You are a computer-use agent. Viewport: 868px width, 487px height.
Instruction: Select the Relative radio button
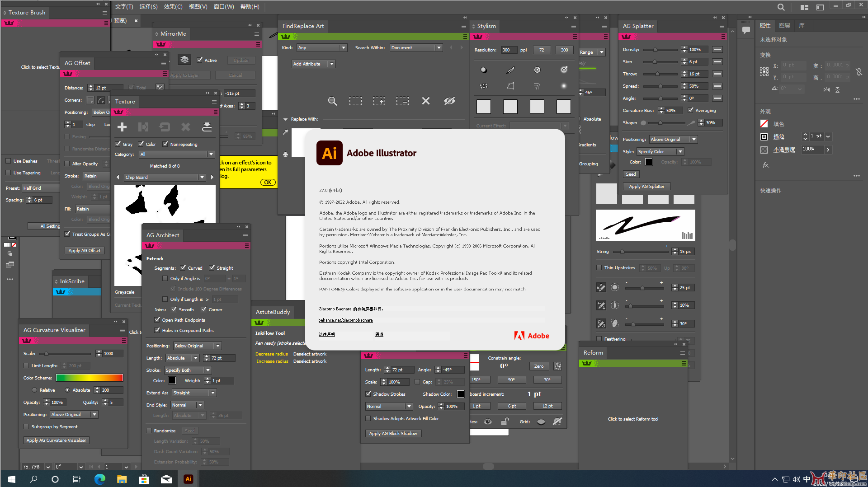click(34, 390)
